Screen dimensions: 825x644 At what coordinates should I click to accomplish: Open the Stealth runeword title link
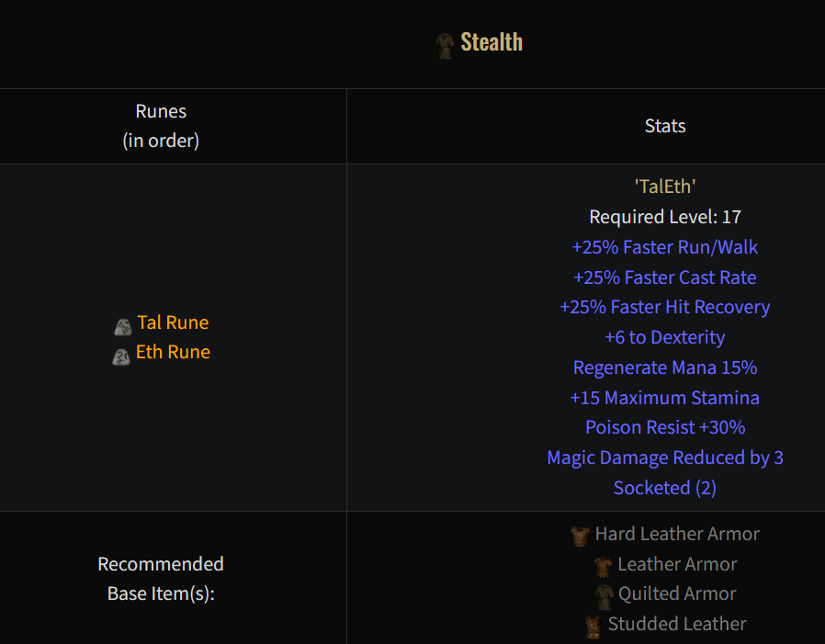tap(492, 42)
